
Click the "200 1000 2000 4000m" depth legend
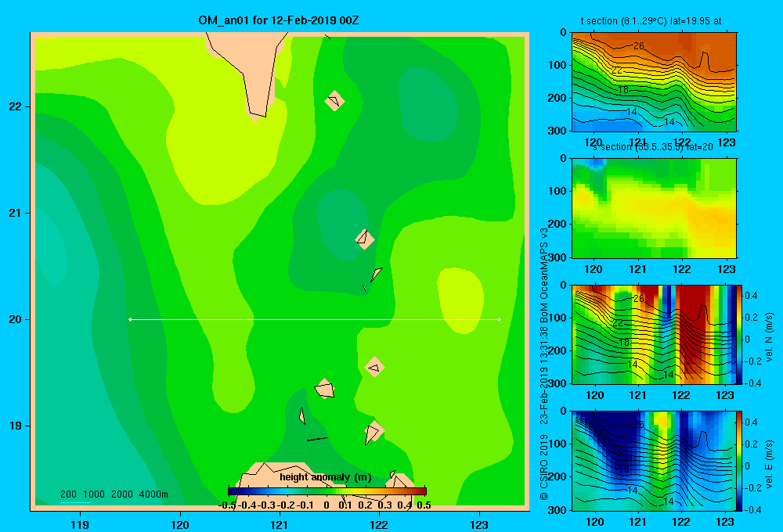[114, 494]
